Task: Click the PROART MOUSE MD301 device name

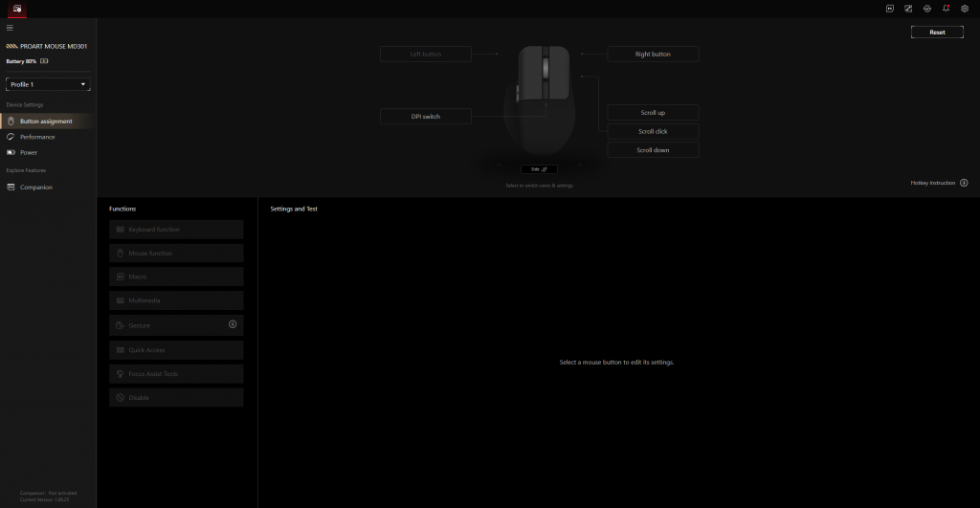Action: click(54, 46)
